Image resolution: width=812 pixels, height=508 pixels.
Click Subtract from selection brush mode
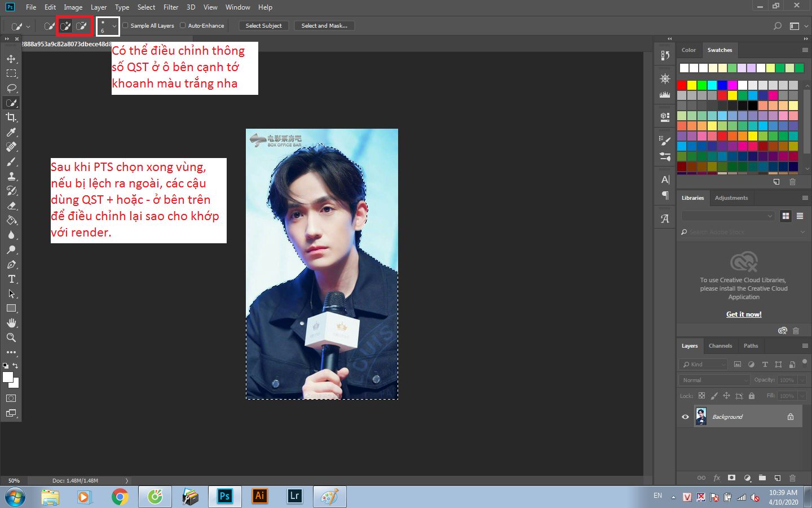point(82,26)
